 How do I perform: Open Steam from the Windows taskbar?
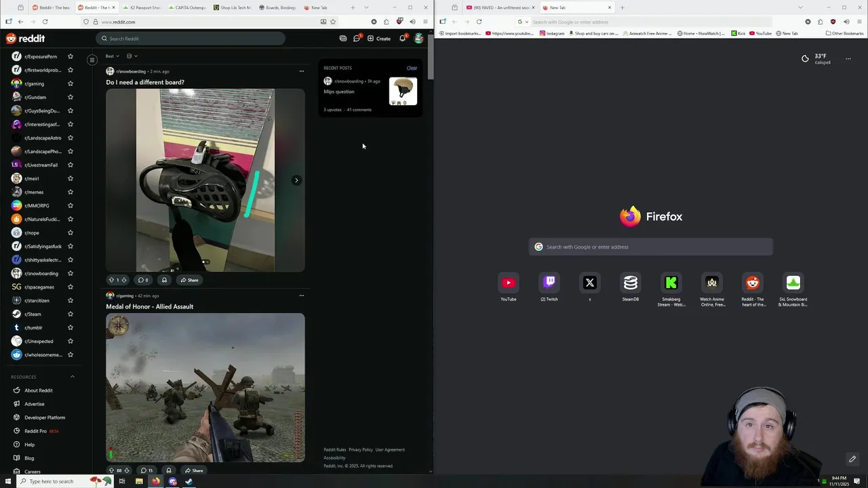189,481
